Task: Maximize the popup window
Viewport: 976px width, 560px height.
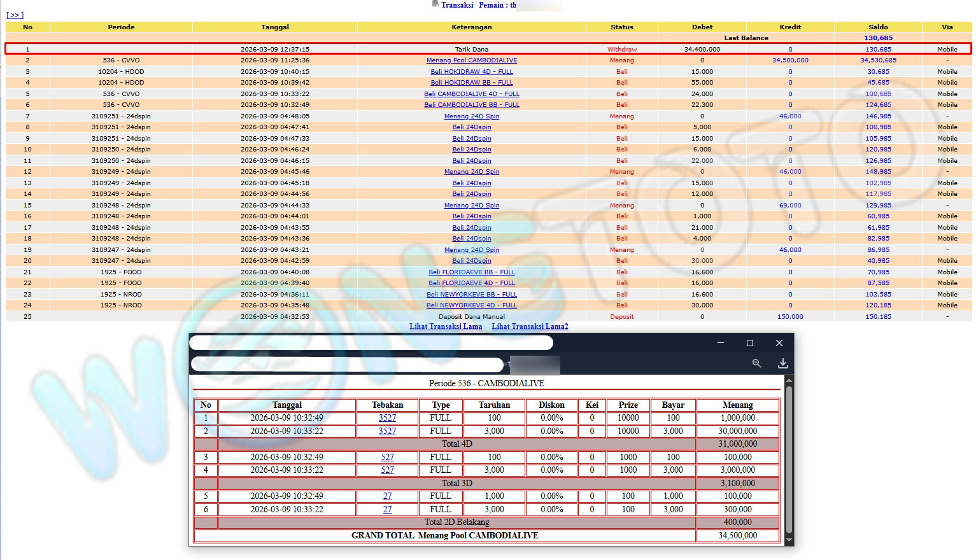Action: pyautogui.click(x=749, y=343)
